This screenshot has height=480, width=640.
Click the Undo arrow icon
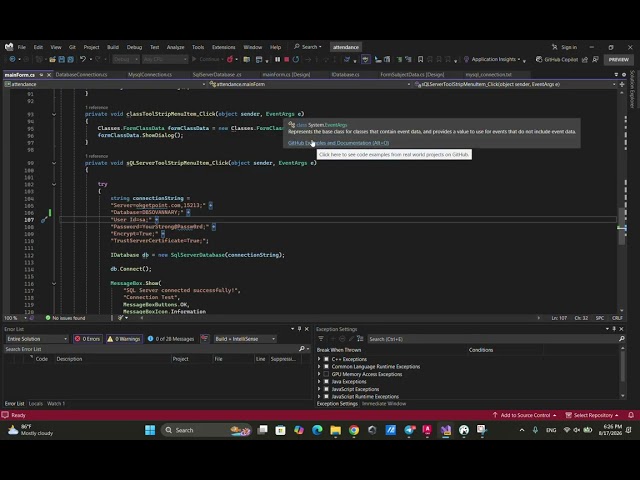pos(83,60)
